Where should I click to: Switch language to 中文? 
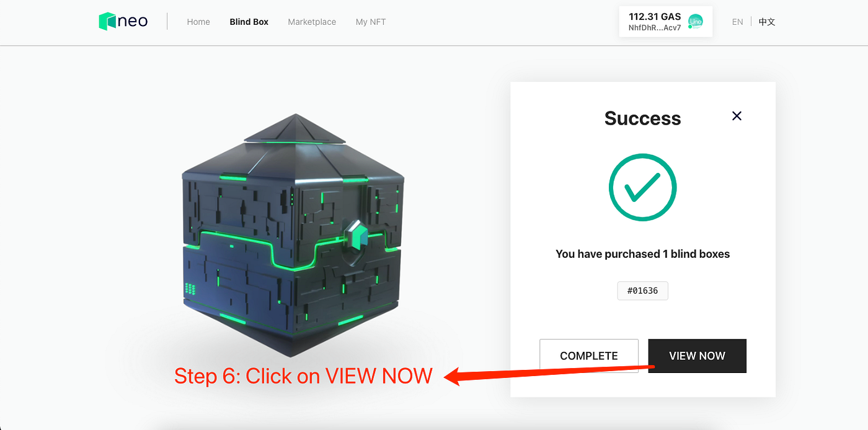coord(767,22)
